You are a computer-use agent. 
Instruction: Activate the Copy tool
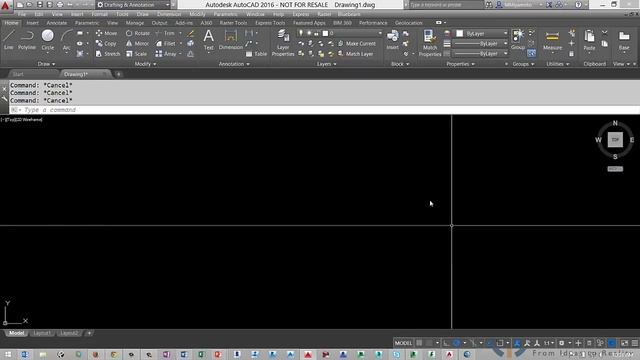coord(106,43)
